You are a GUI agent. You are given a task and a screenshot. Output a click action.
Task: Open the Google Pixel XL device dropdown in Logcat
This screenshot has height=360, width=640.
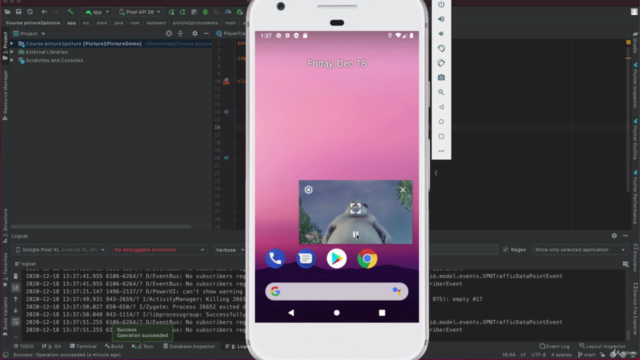click(60, 250)
